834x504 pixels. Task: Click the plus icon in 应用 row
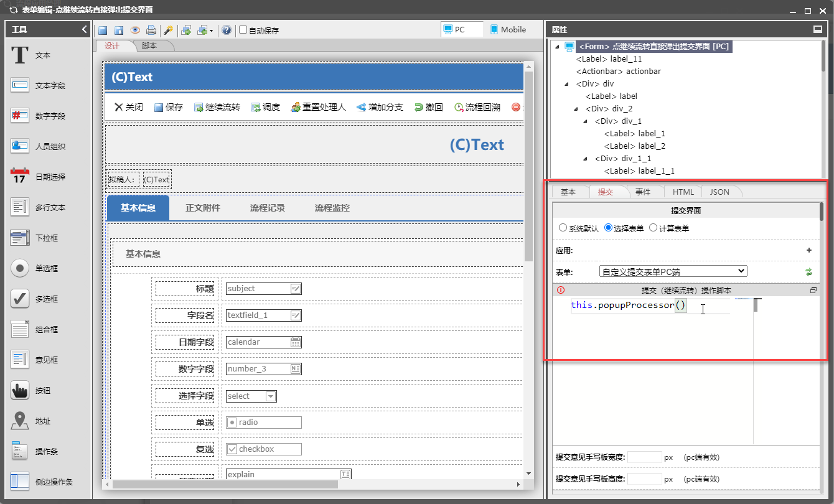pyautogui.click(x=809, y=250)
